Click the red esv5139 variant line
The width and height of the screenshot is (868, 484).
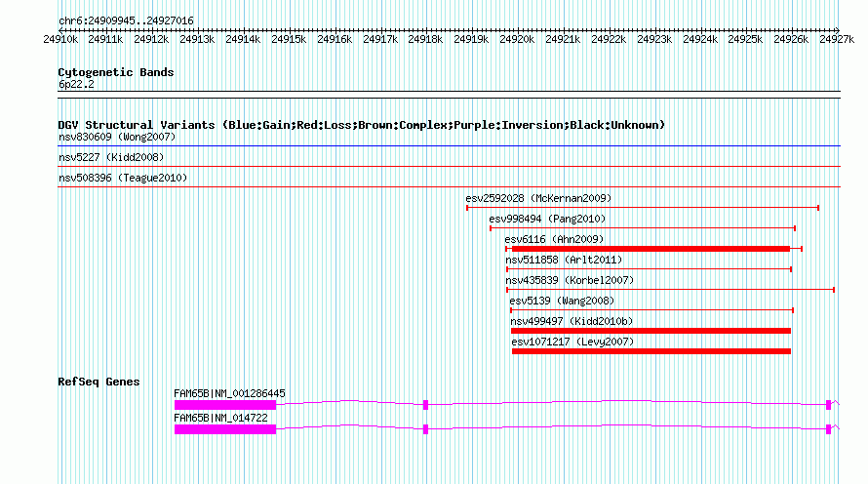(652, 310)
